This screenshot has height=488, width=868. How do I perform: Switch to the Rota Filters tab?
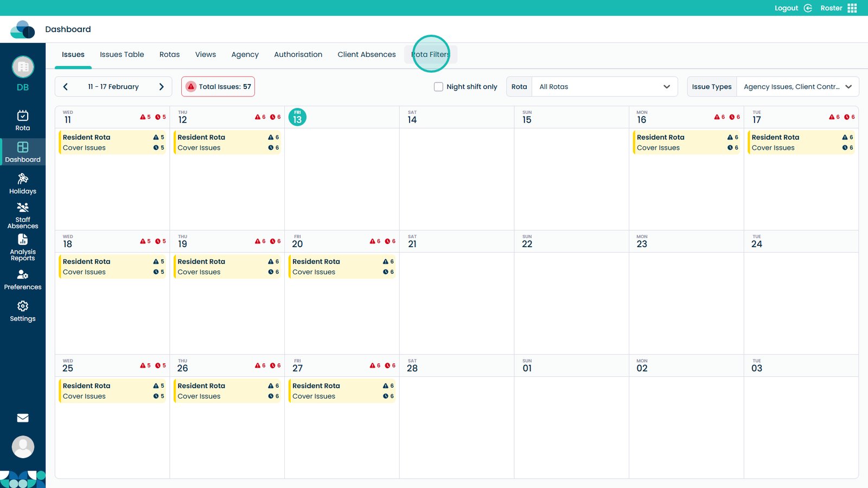pos(431,55)
